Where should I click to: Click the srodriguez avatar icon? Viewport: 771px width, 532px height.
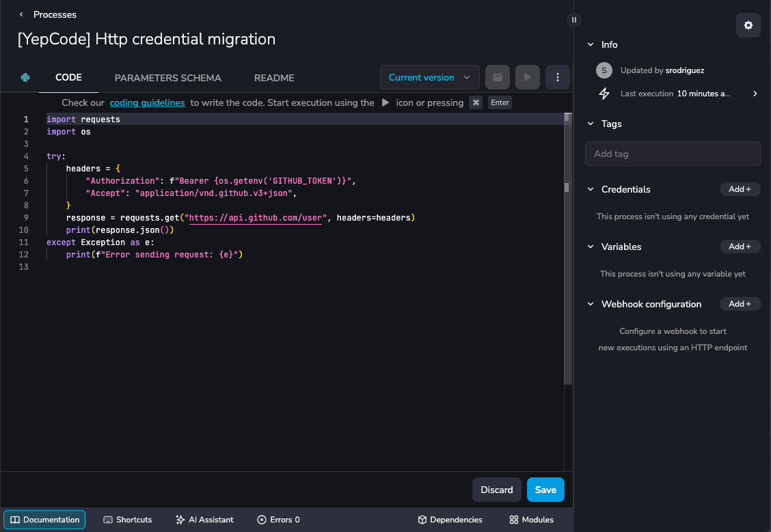tap(604, 70)
